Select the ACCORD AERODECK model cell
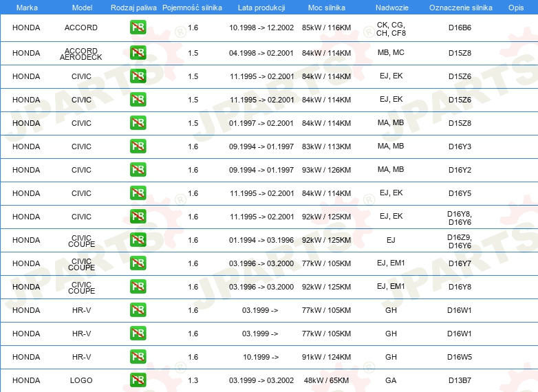 [81, 54]
